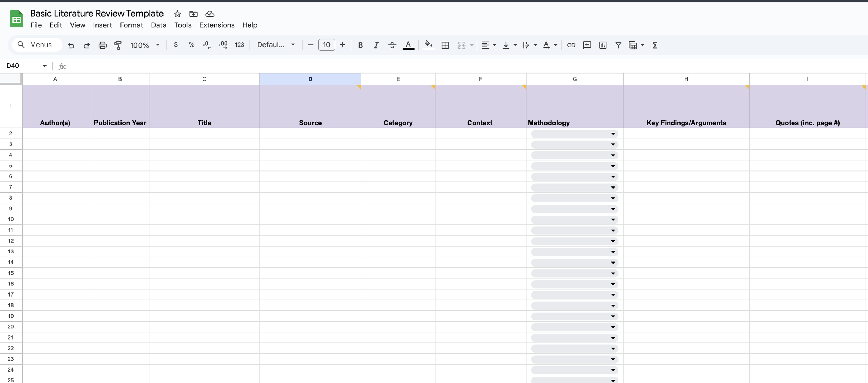Star this spreadsheet document
This screenshot has height=383, width=868.
(177, 14)
